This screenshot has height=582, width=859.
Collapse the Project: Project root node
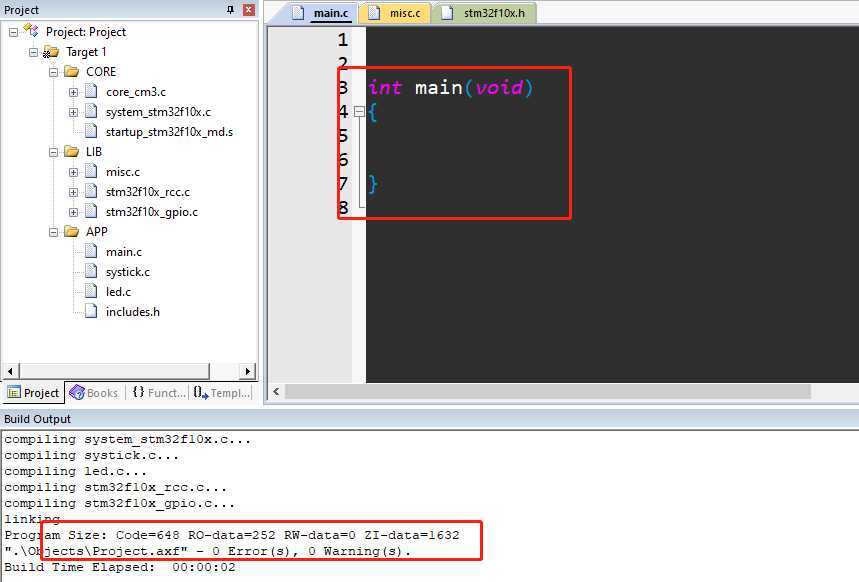coord(14,32)
